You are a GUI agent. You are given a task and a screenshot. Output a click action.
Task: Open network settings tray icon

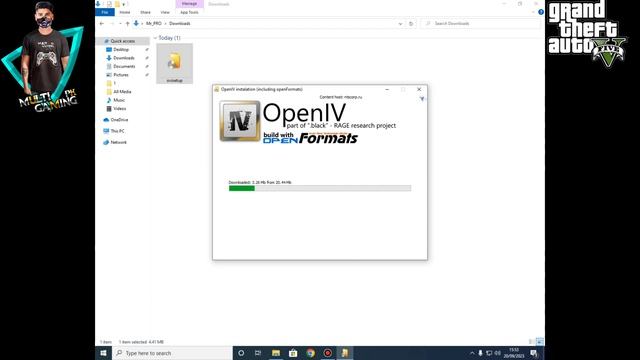(489, 353)
